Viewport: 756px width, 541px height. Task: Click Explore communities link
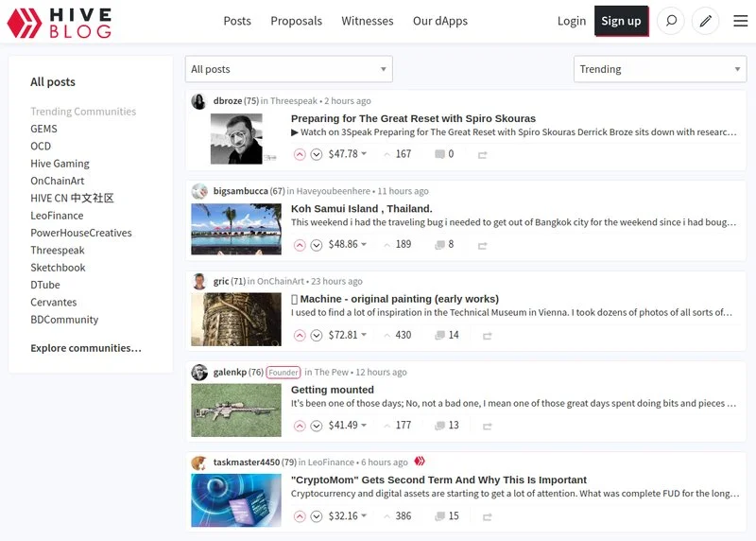coord(86,348)
